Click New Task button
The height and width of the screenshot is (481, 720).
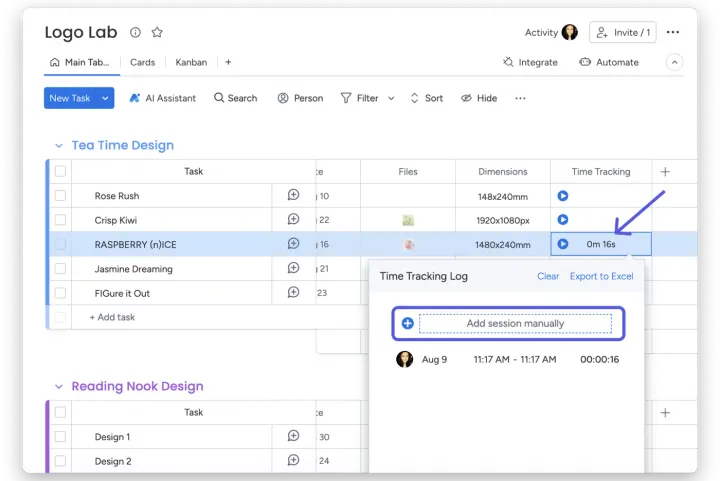[70, 98]
